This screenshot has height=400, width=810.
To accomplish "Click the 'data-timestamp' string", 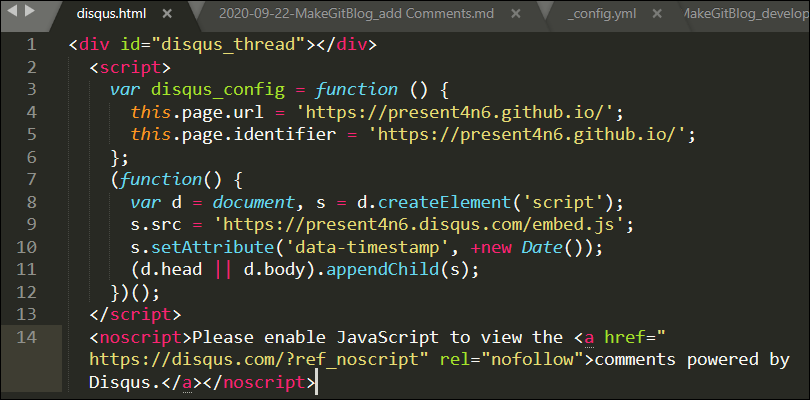I will point(367,248).
